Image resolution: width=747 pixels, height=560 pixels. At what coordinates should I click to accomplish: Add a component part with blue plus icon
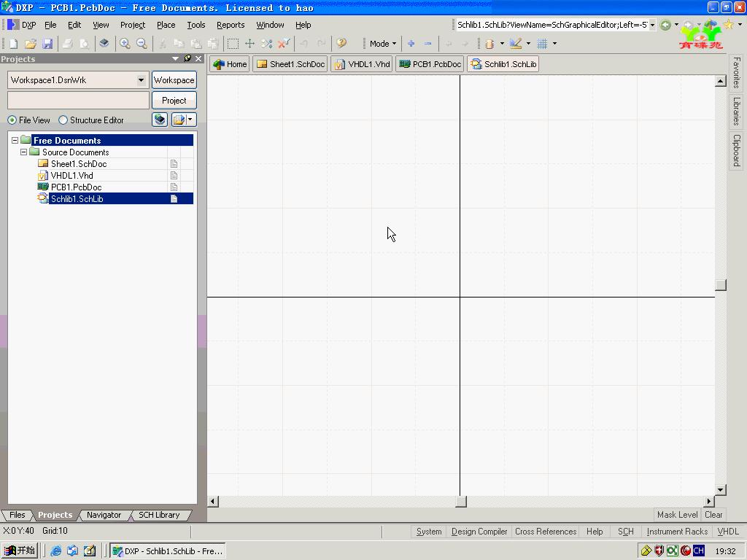tap(411, 44)
